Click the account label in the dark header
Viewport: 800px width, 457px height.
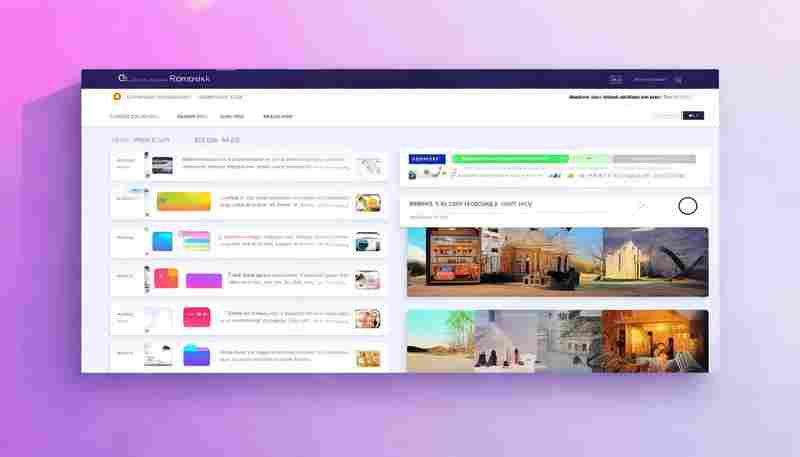pos(649,80)
